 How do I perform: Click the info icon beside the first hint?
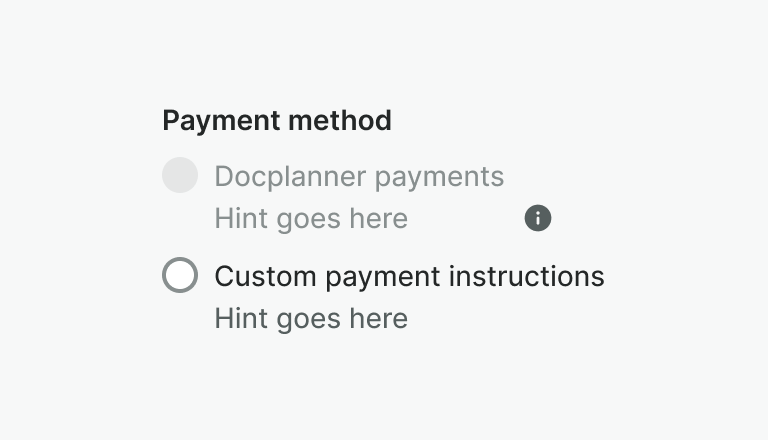pos(538,218)
